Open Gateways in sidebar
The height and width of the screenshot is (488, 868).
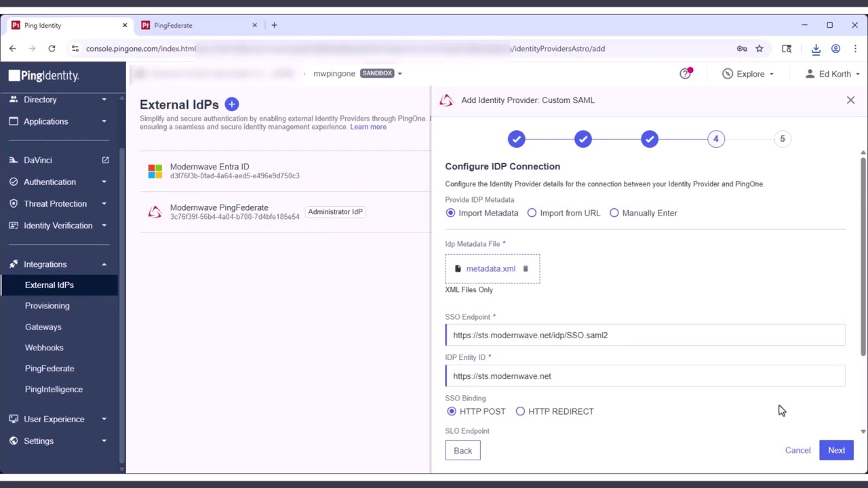(43, 327)
